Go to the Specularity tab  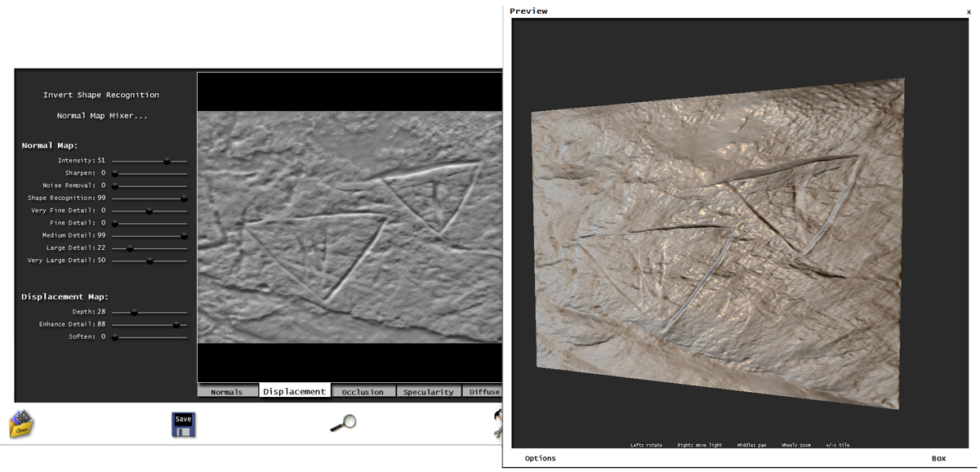428,392
